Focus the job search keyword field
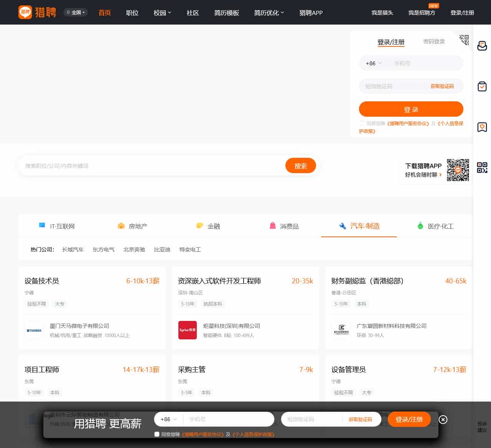This screenshot has height=448, width=491. pos(152,166)
